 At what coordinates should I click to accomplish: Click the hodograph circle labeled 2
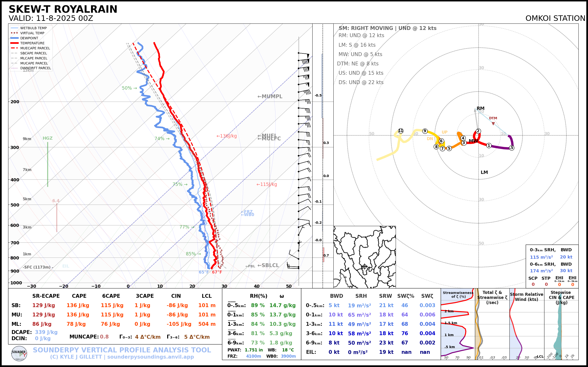click(478, 131)
